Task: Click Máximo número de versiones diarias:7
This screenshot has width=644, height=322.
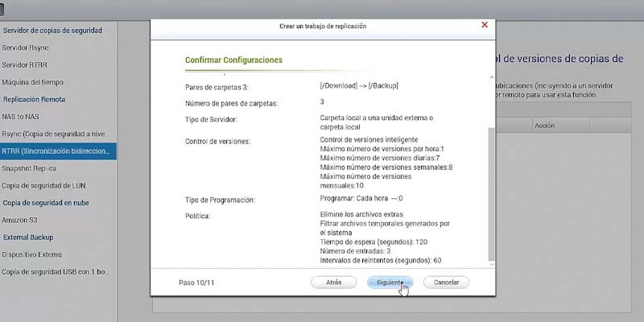Action: pos(380,158)
